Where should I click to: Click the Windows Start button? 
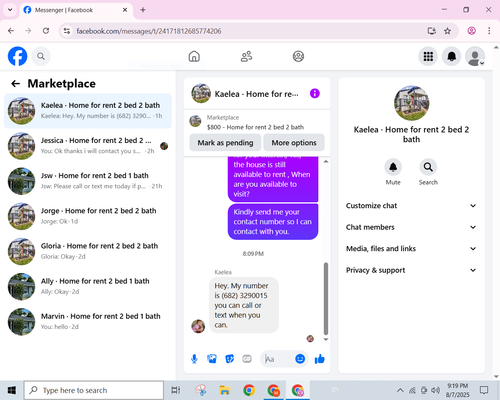(12, 390)
